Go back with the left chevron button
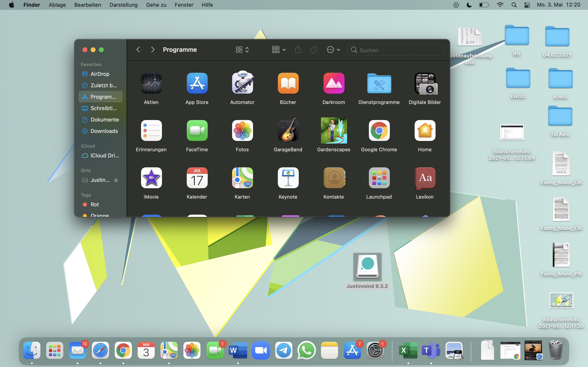Image resolution: width=588 pixels, height=367 pixels. click(138, 50)
